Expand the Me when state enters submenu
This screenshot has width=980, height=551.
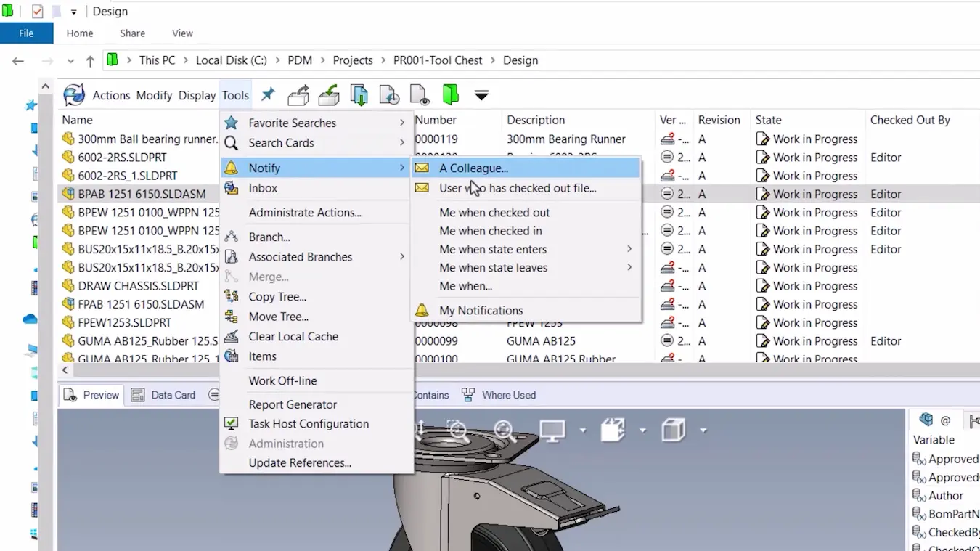493,249
